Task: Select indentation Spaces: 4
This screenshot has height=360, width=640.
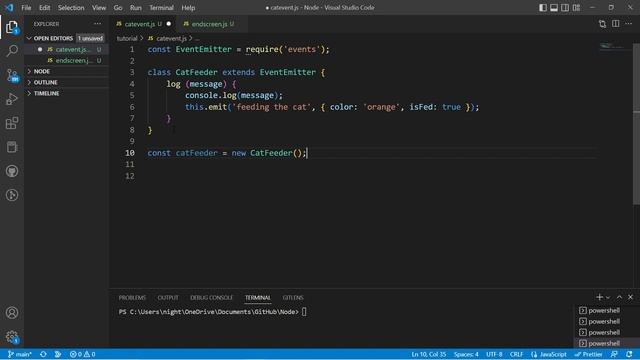Action: (466, 354)
